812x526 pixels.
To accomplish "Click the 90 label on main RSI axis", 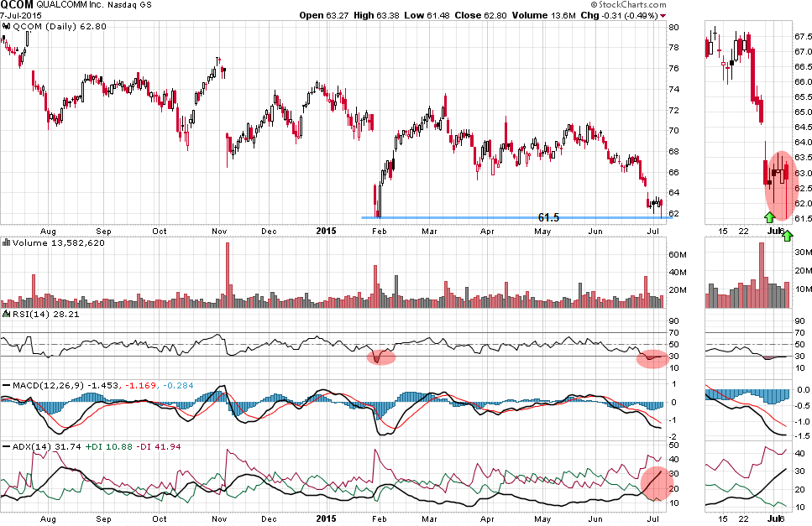I will [x=673, y=320].
